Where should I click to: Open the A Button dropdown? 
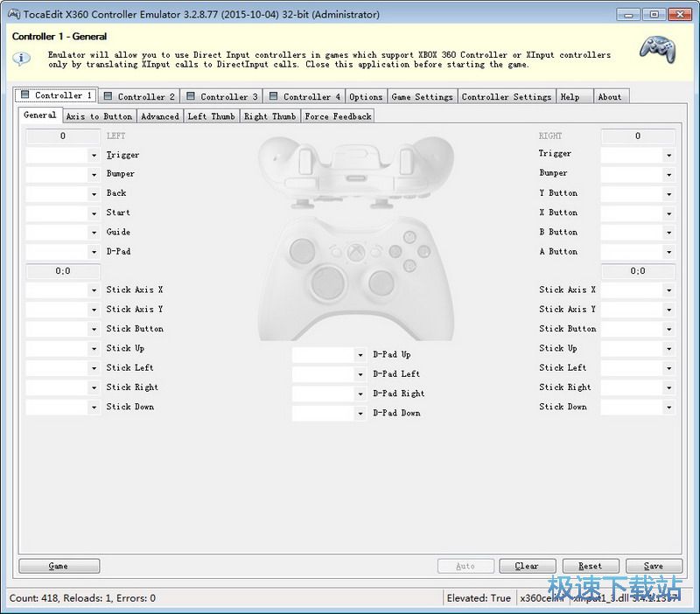[x=668, y=252]
